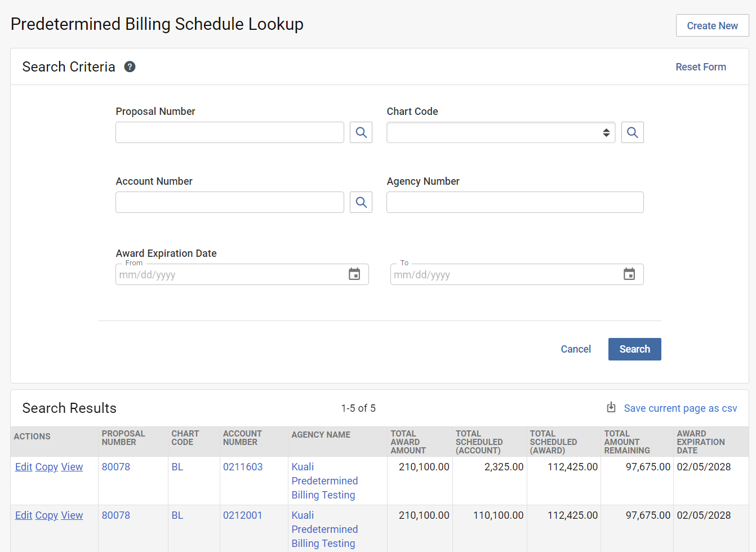Select 112,425.00 award scheduled in 0211603 row

click(573, 467)
